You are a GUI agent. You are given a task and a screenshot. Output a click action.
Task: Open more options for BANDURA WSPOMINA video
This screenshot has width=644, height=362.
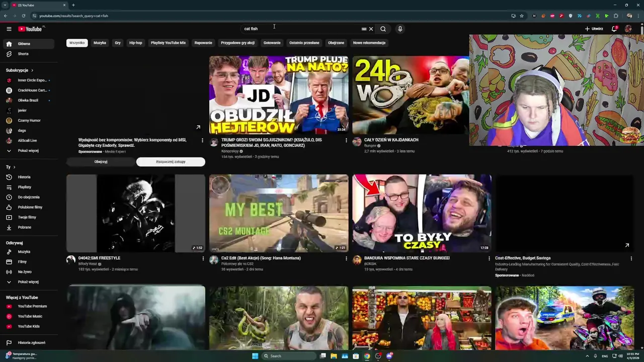tap(489, 258)
